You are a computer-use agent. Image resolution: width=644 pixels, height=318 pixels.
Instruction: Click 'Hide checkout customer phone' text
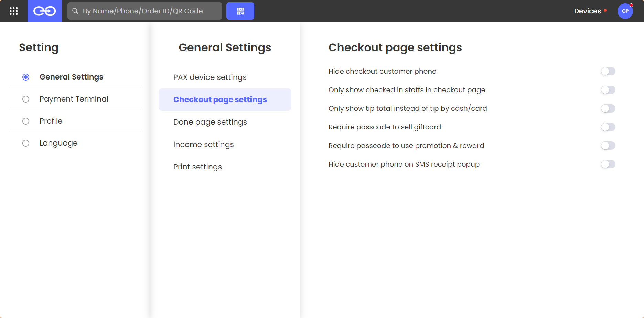coord(382,71)
